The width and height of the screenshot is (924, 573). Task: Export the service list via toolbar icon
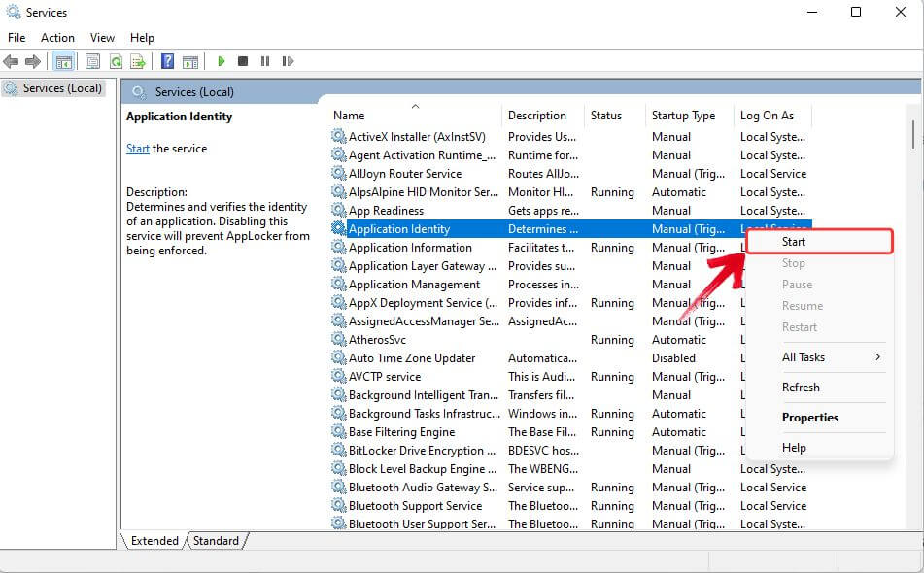138,61
